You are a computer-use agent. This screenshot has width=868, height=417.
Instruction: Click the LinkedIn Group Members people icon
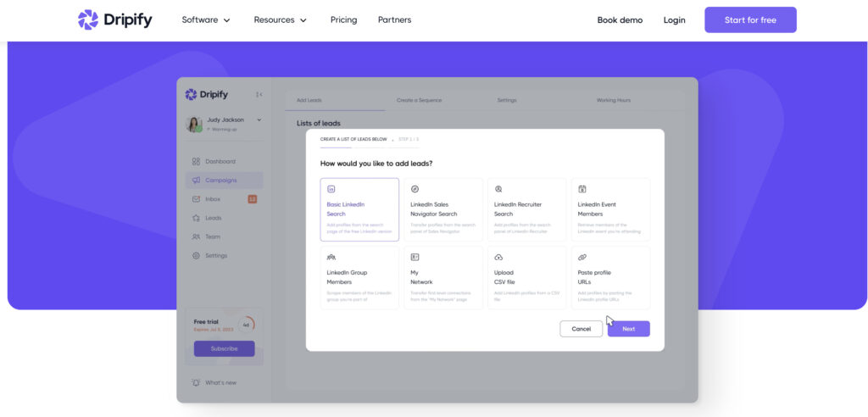tap(331, 258)
